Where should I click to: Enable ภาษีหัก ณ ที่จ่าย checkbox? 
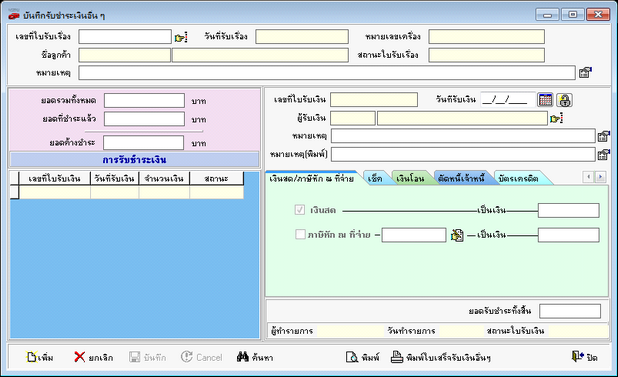point(300,235)
